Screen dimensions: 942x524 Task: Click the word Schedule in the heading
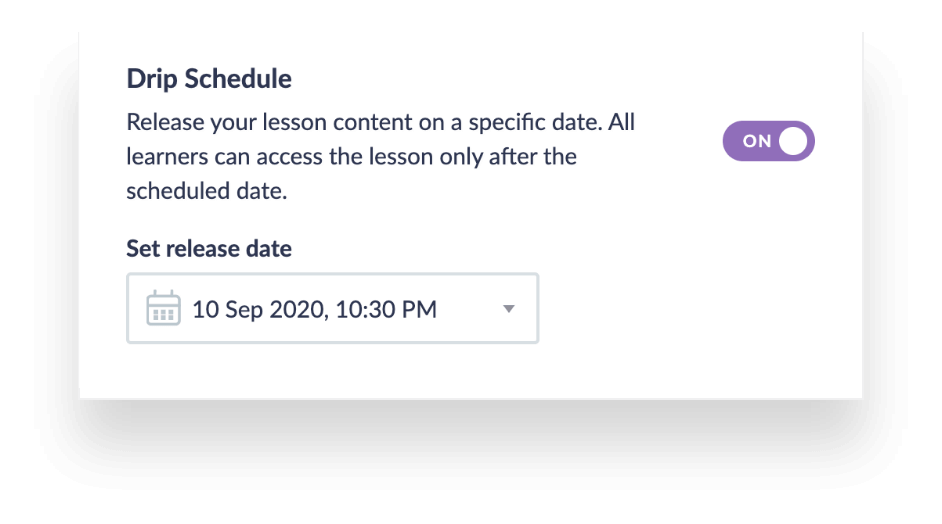[x=238, y=79]
